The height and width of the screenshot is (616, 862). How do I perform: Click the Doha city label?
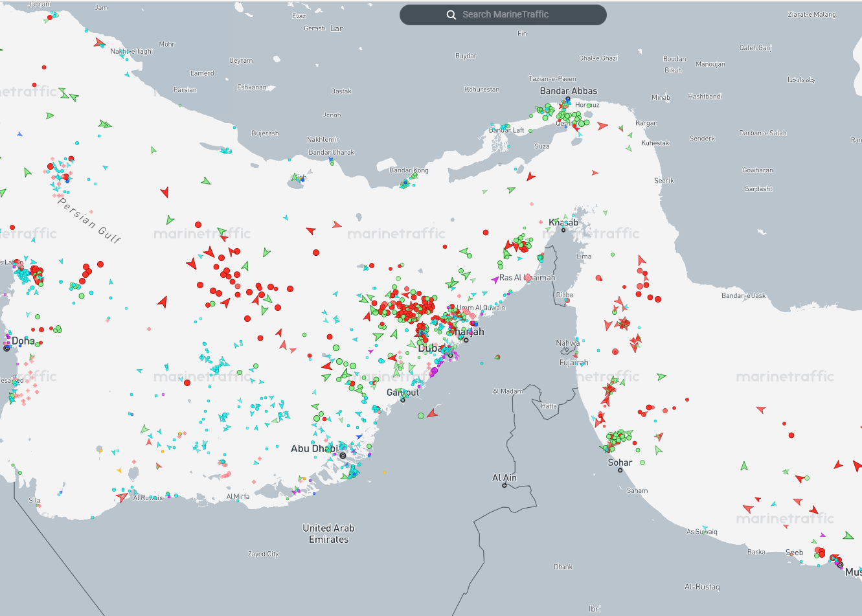point(23,341)
